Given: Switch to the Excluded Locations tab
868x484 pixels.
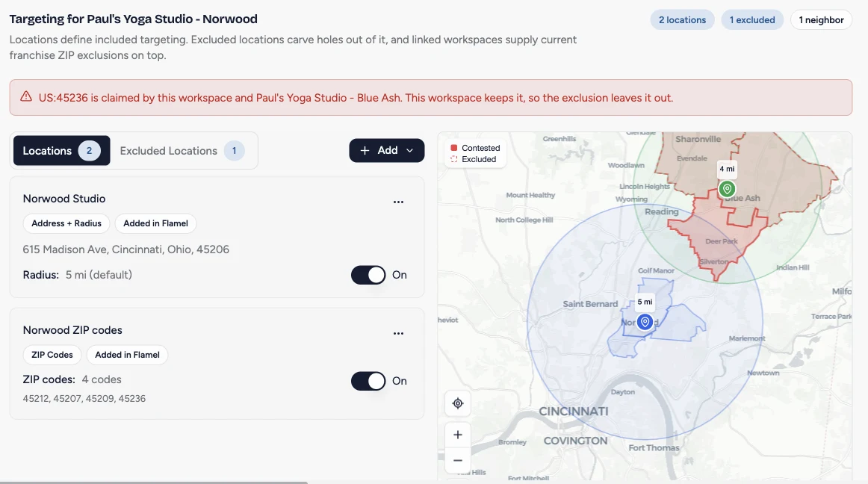Looking at the screenshot, I should tap(182, 151).
